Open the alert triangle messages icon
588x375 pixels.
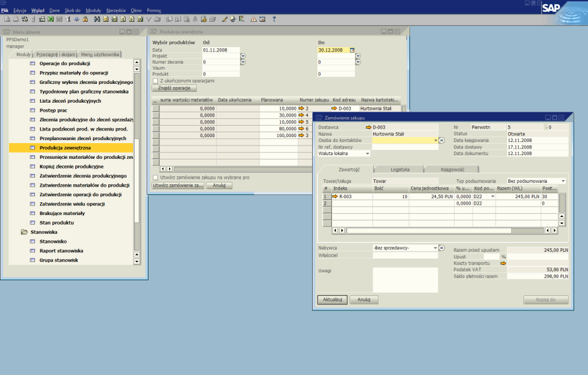[x=254, y=19]
